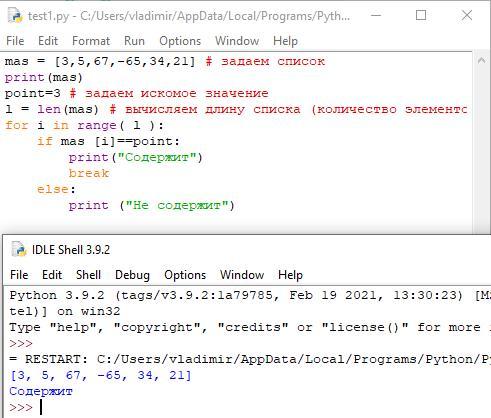The width and height of the screenshot is (491, 418).
Task: Open the Debug menu in IDLE Shell
Action: point(132,275)
